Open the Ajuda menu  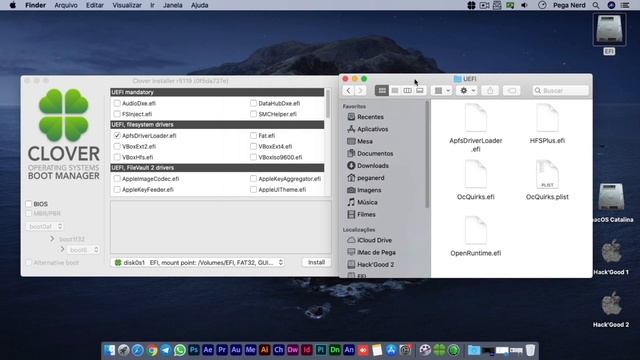click(200, 5)
